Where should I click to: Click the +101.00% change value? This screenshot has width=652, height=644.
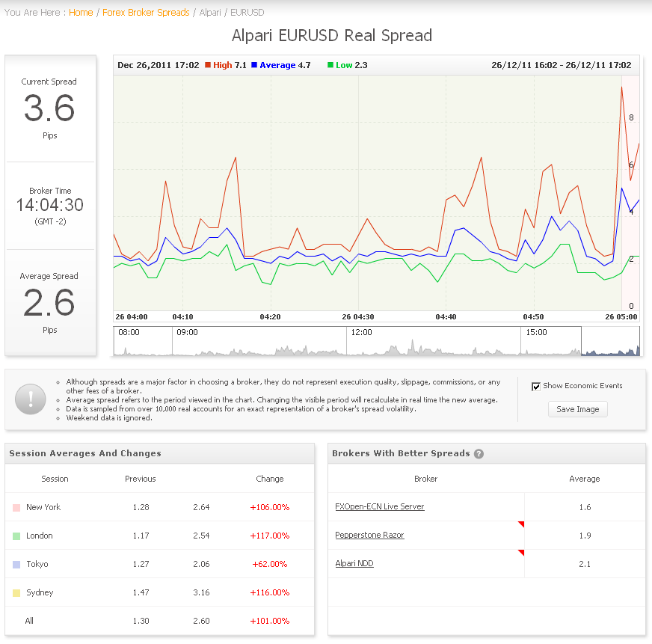tap(269, 621)
